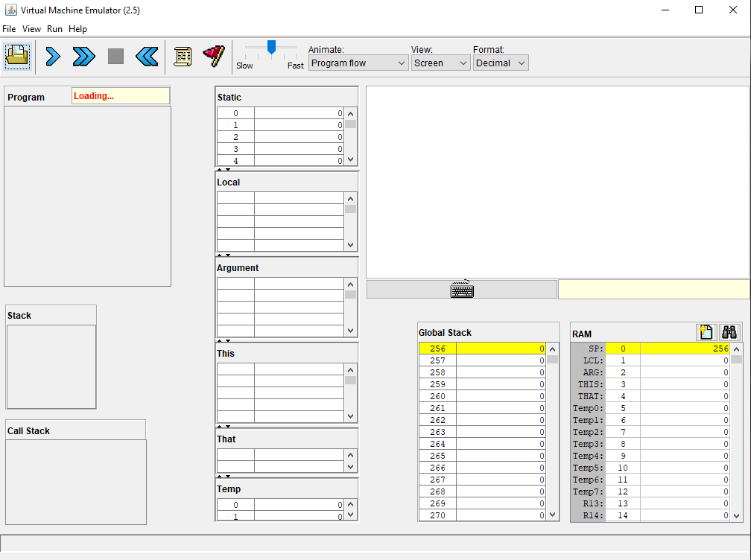Open the Animate dropdown showing Program flow

pyautogui.click(x=358, y=63)
